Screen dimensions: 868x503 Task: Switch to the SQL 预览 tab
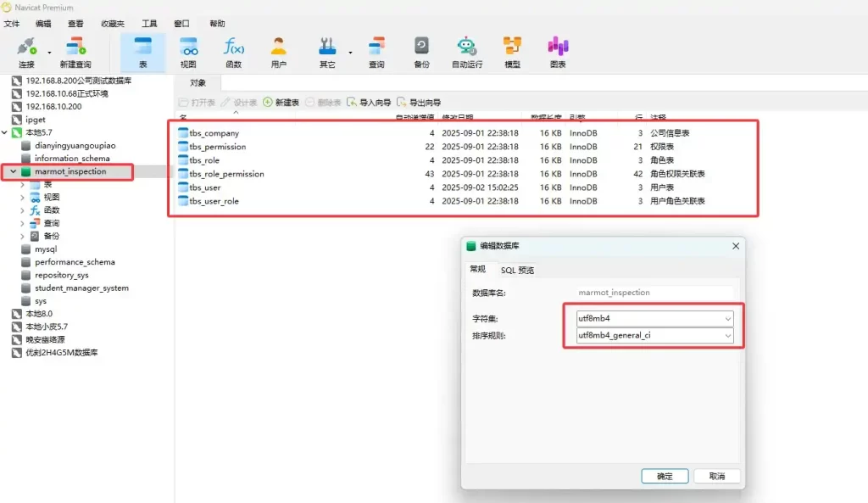[516, 270]
